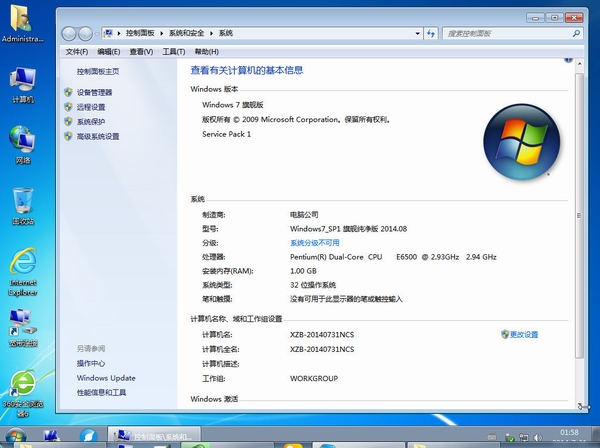Open Windows Update link
This screenshot has width=600, height=448.
(106, 378)
